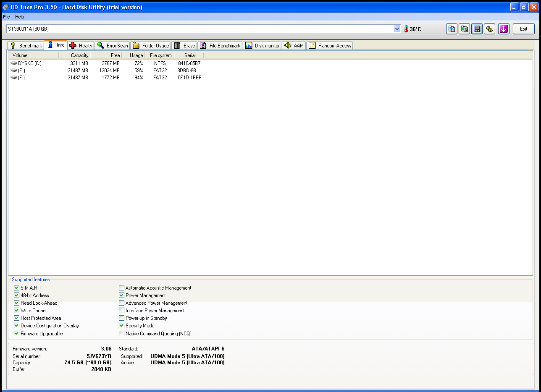Copy info text to clipboard toolbar icon
The height and width of the screenshot is (392, 541).
coord(452,29)
